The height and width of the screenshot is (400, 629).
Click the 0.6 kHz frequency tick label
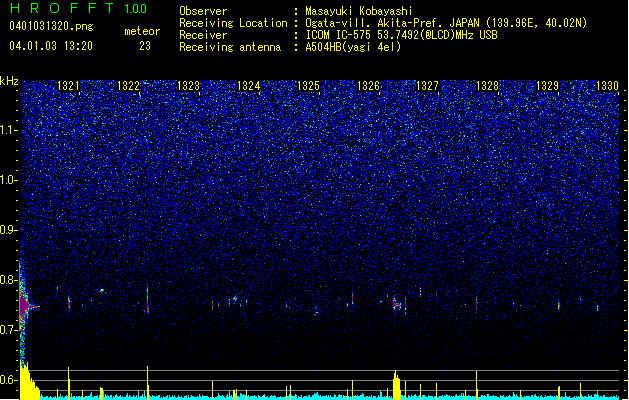point(9,380)
